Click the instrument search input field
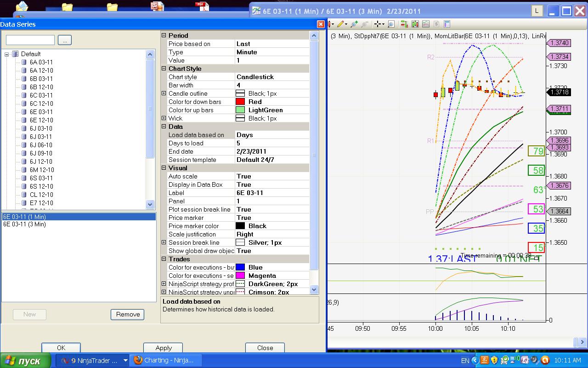 tap(30, 40)
